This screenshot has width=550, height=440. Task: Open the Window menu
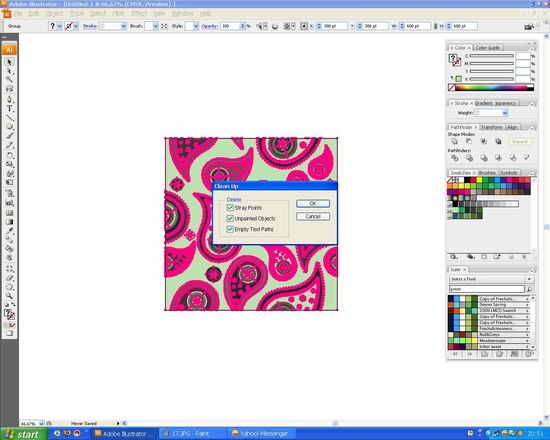pyautogui.click(x=182, y=13)
